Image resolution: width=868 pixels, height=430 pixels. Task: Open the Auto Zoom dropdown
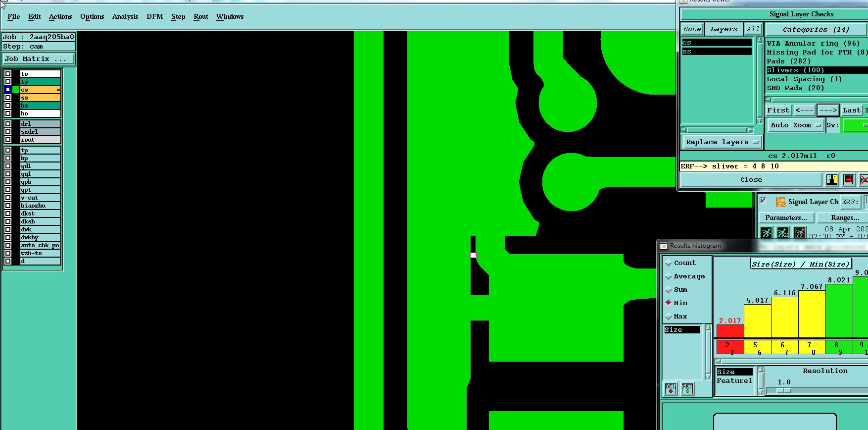pyautogui.click(x=795, y=125)
